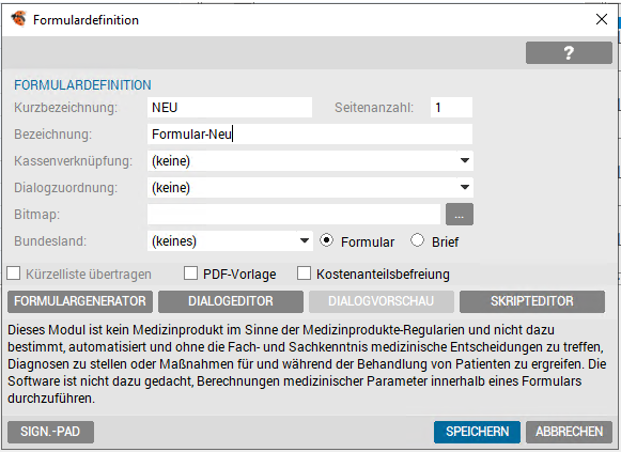Focus the Kurzbezeichnung field containing NEU

(230, 107)
